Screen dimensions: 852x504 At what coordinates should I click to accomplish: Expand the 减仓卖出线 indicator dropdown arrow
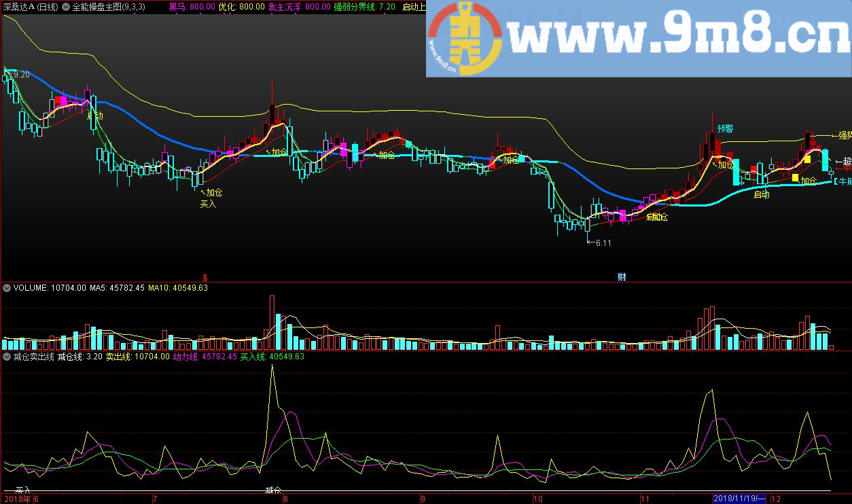(7, 356)
